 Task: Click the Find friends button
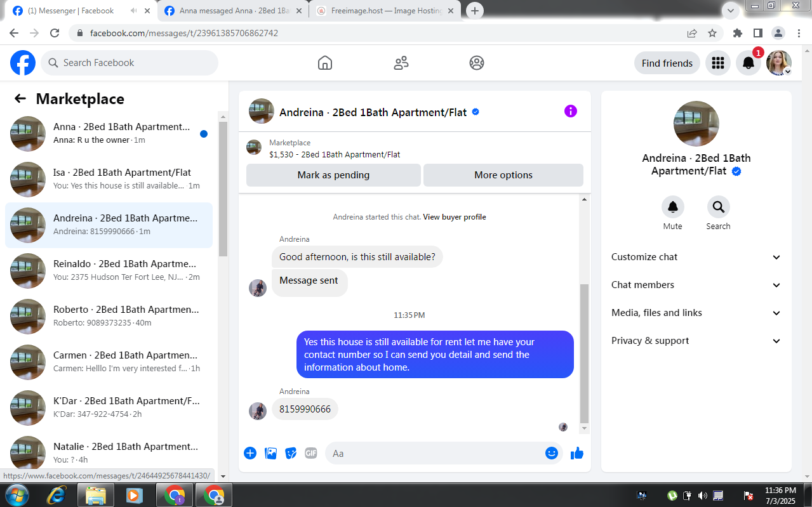coord(667,63)
